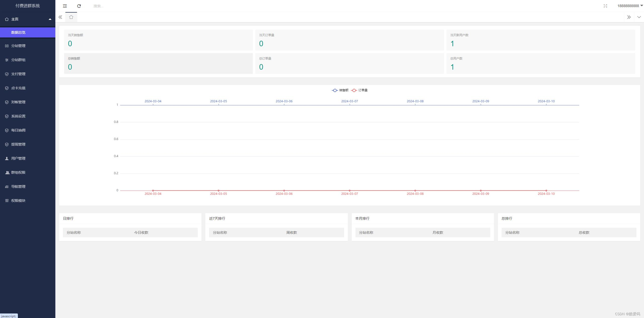Collapse the 主页 menu group
Screen dimensions: 644x318
28,19
